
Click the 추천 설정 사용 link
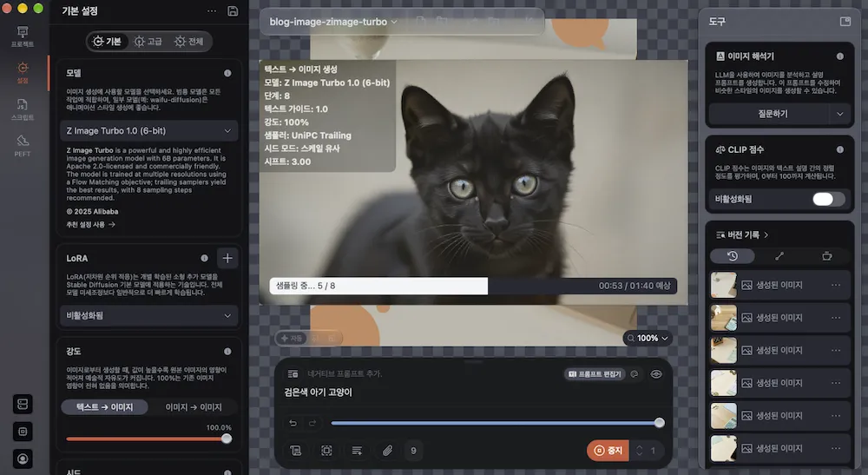[91, 224]
